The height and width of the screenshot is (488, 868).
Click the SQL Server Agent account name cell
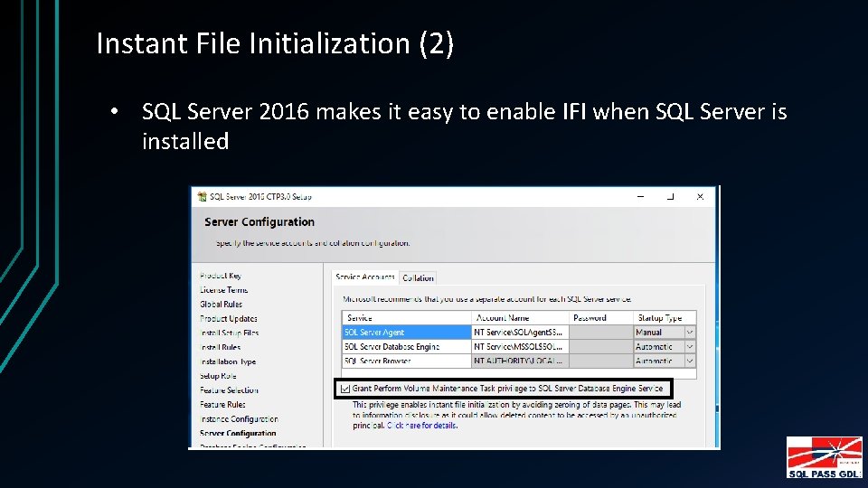520,333
